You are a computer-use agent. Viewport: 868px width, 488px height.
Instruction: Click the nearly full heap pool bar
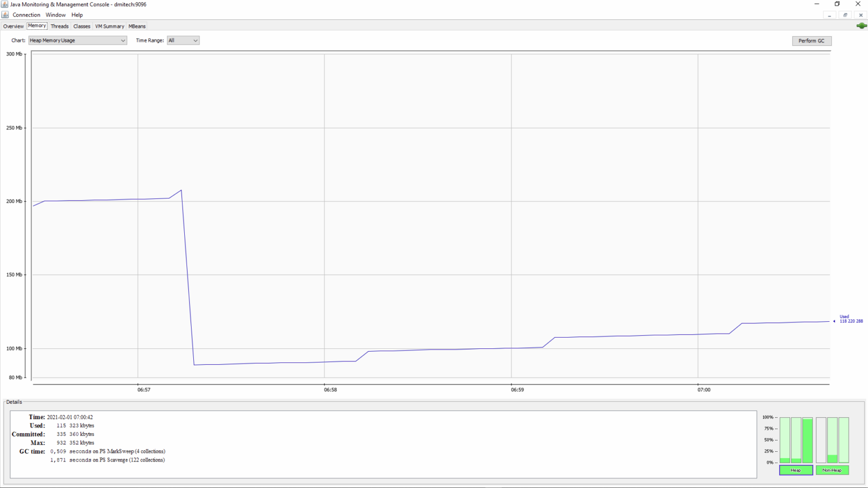pos(808,440)
